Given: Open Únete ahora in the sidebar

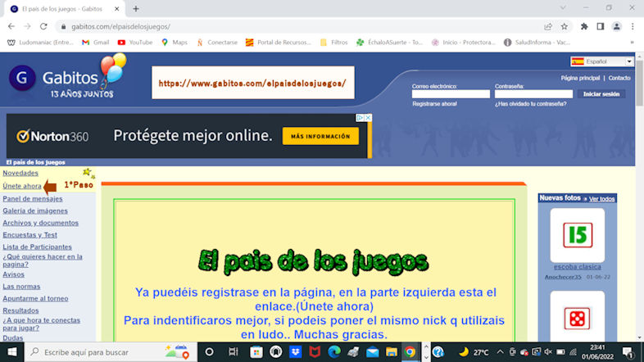Looking at the screenshot, I should pyautogui.click(x=22, y=186).
